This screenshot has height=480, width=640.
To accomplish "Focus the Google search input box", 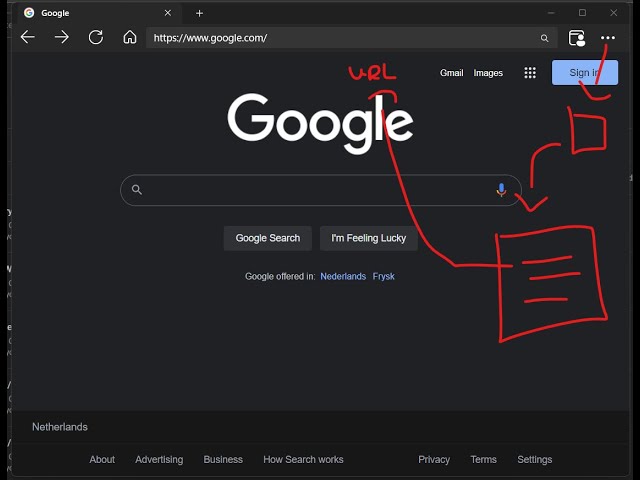I will [321, 190].
